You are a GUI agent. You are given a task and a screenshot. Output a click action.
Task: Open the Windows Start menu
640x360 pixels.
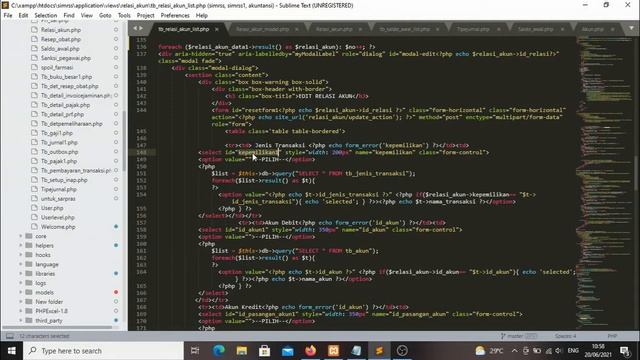pyautogui.click(x=11, y=351)
